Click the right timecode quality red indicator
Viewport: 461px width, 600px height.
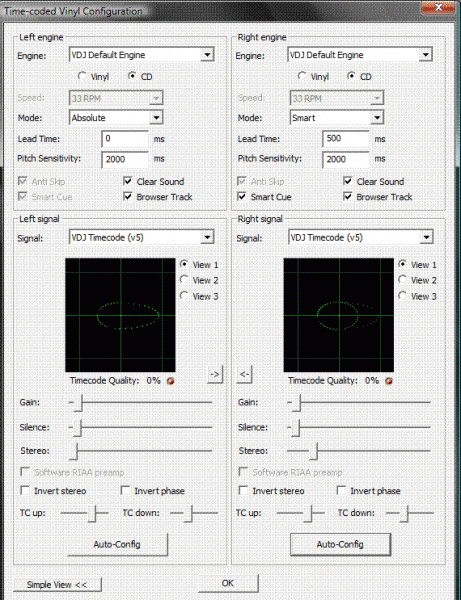pyautogui.click(x=389, y=381)
